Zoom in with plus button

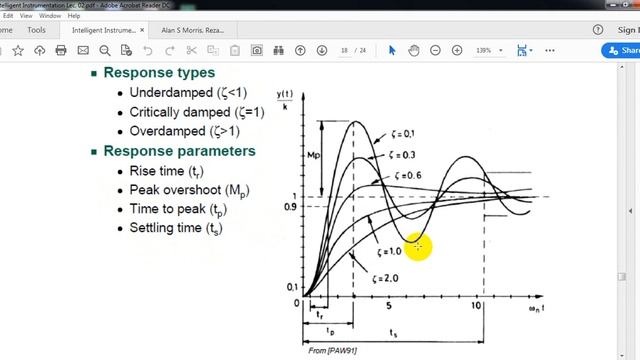click(457, 51)
